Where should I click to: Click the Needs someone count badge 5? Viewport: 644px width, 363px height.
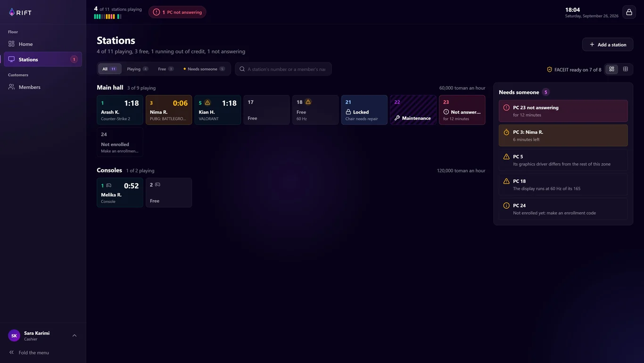[545, 92]
